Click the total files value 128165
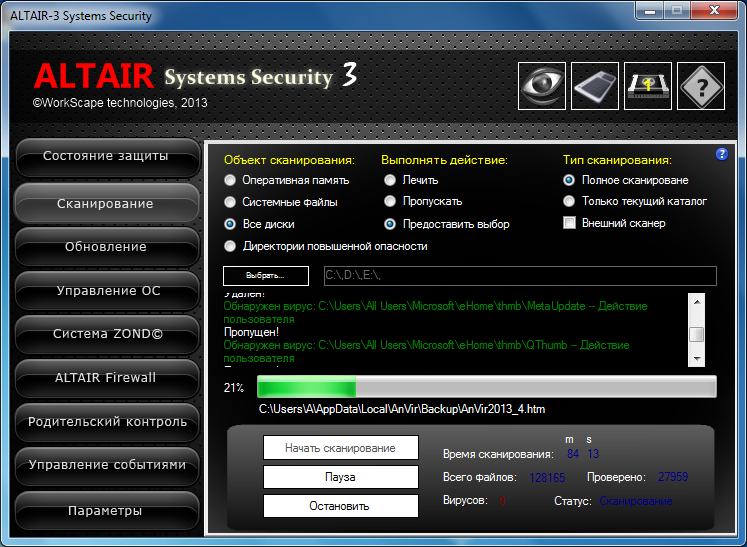This screenshot has width=747, height=547. 547,477
